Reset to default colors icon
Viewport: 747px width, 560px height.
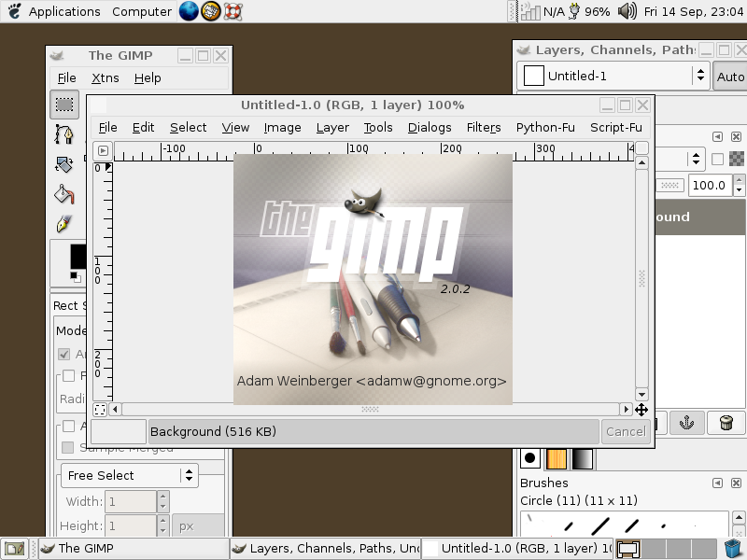(x=75, y=276)
